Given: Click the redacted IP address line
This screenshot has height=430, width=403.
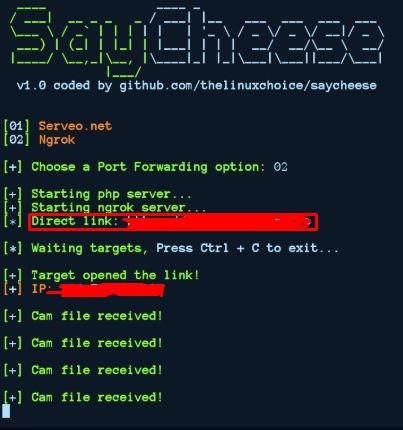Looking at the screenshot, I should click(98, 289).
